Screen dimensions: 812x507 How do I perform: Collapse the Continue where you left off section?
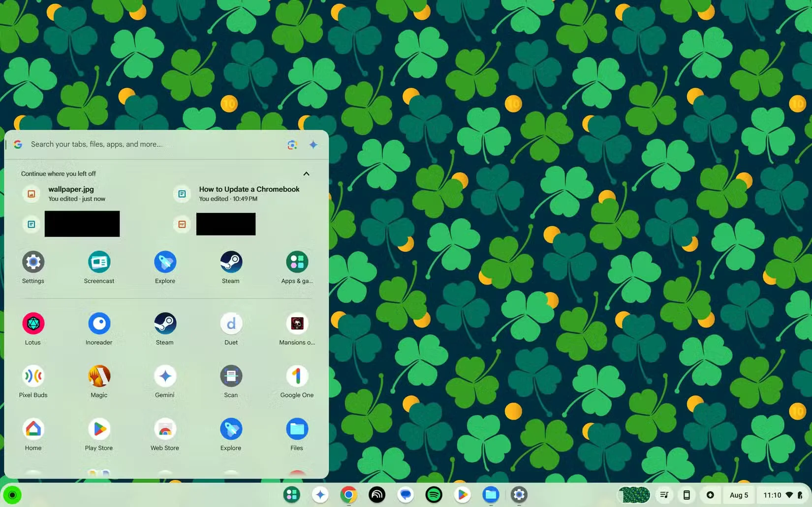306,174
